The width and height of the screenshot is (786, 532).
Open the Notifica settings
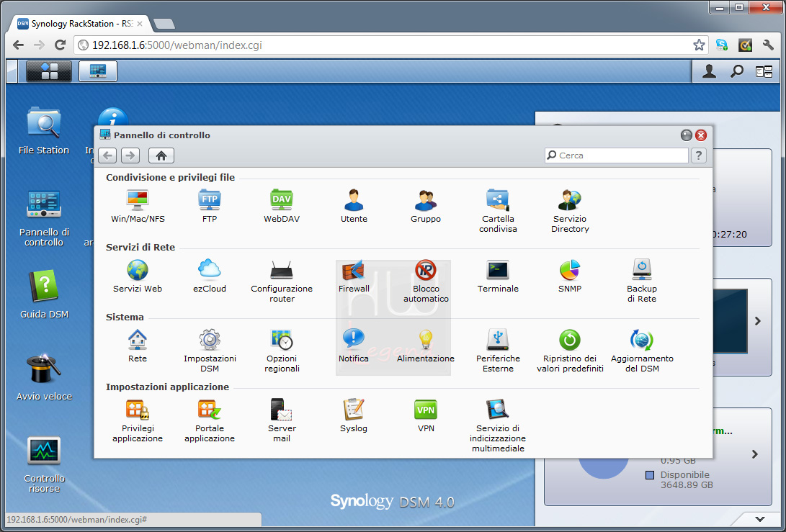point(354,346)
